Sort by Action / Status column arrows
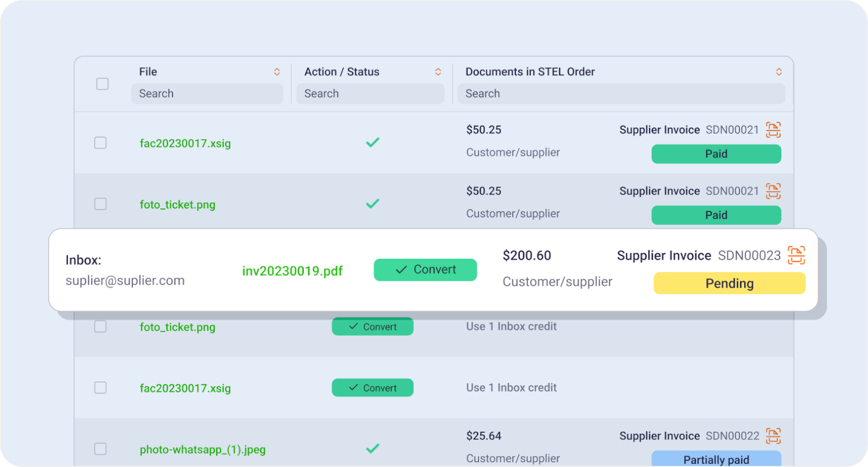The height and width of the screenshot is (467, 868). (438, 72)
